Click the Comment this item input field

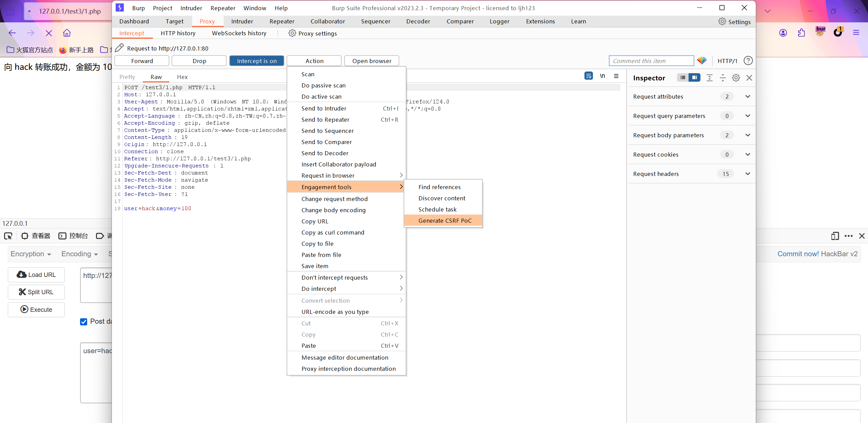[651, 61]
